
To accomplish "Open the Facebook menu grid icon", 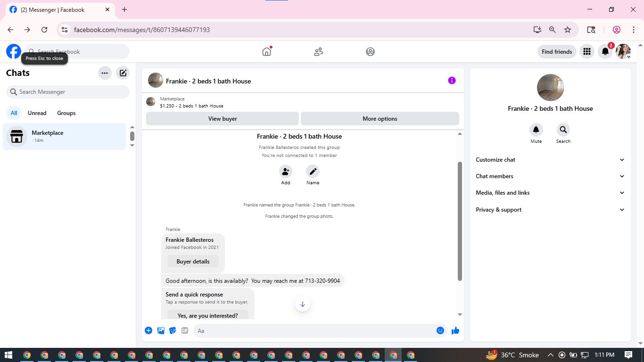I will [x=586, y=51].
